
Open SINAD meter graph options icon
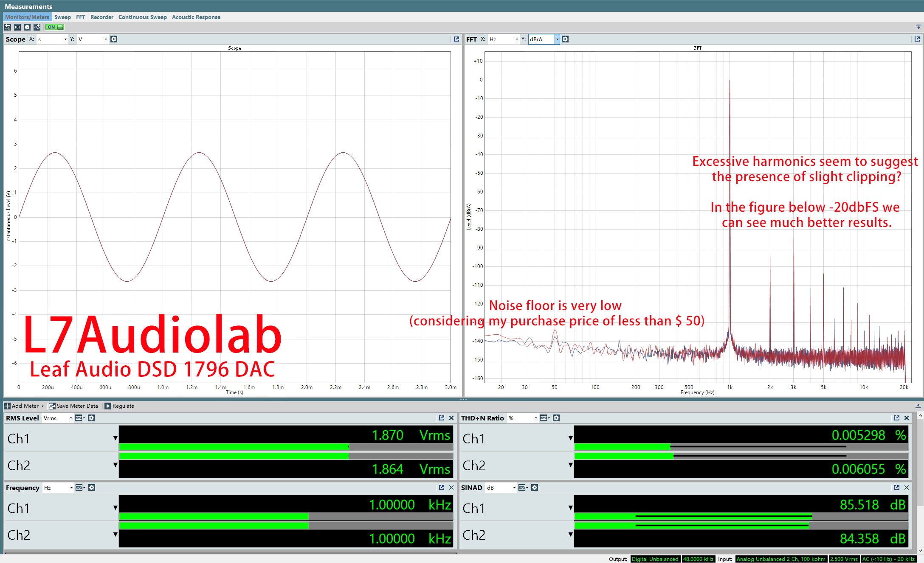click(x=523, y=487)
